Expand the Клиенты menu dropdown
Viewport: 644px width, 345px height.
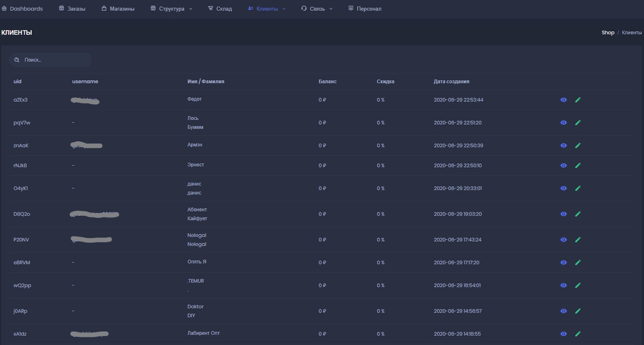click(x=267, y=9)
